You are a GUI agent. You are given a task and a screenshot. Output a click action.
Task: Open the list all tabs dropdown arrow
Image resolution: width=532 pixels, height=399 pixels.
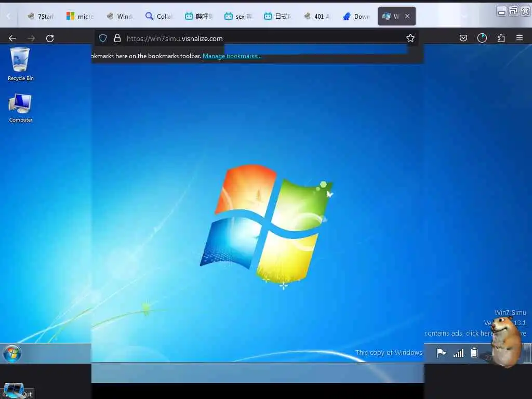point(464,16)
